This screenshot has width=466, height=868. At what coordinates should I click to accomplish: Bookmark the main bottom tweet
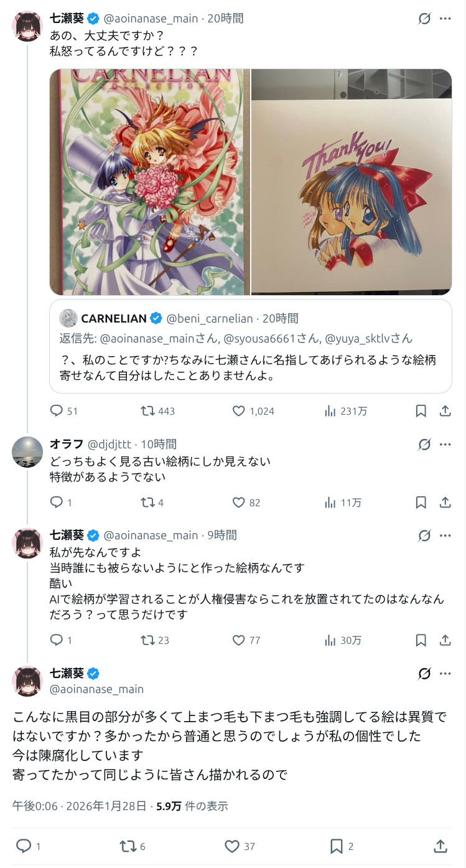(337, 846)
